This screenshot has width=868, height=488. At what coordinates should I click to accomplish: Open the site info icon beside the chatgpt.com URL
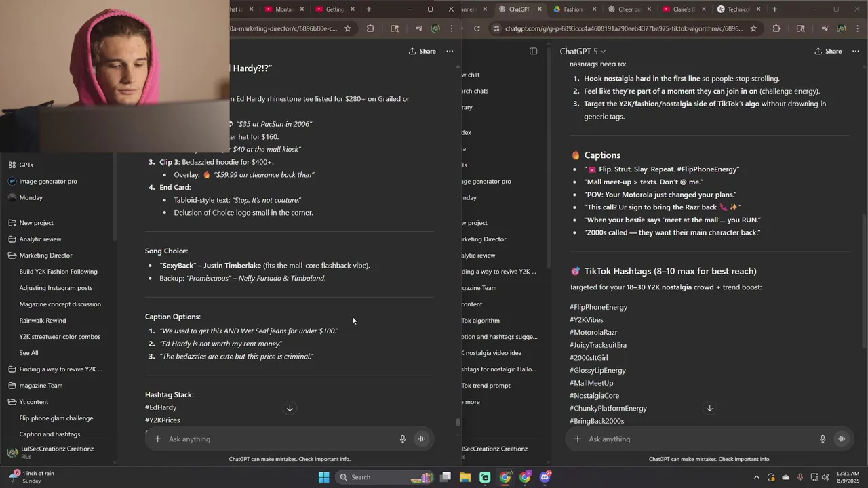click(496, 28)
